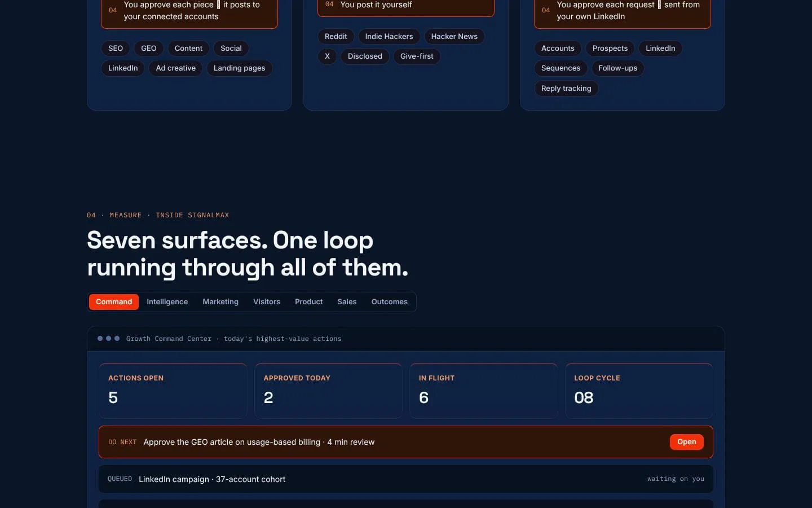This screenshot has width=812, height=508.
Task: Click the Reply tracking tag
Action: pyautogui.click(x=566, y=89)
